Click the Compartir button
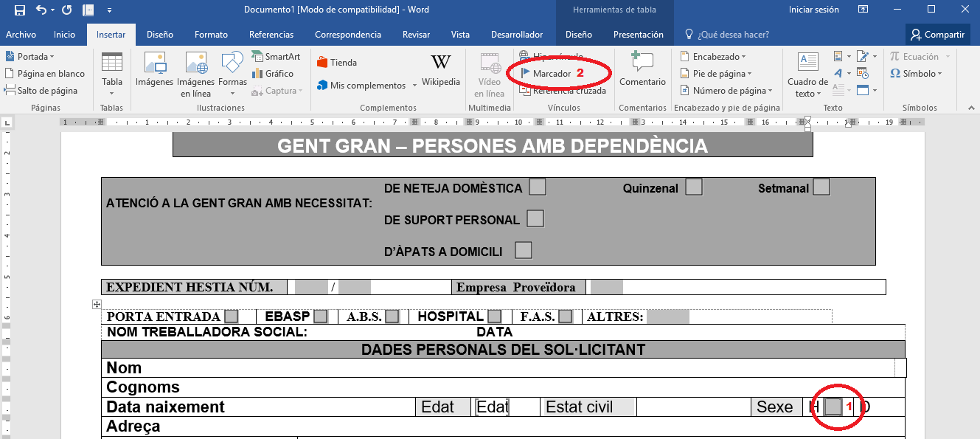Image resolution: width=980 pixels, height=439 pixels. coord(937,35)
